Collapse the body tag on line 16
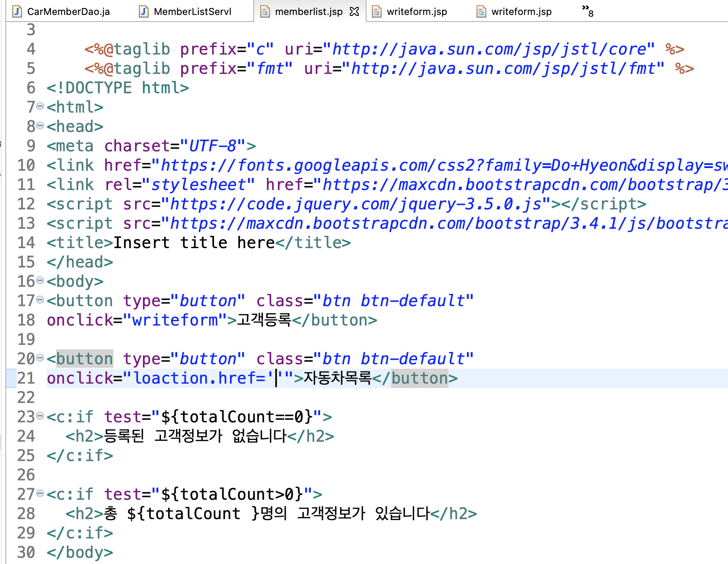Screen dimensions: 728x564 pyautogui.click(x=40, y=280)
